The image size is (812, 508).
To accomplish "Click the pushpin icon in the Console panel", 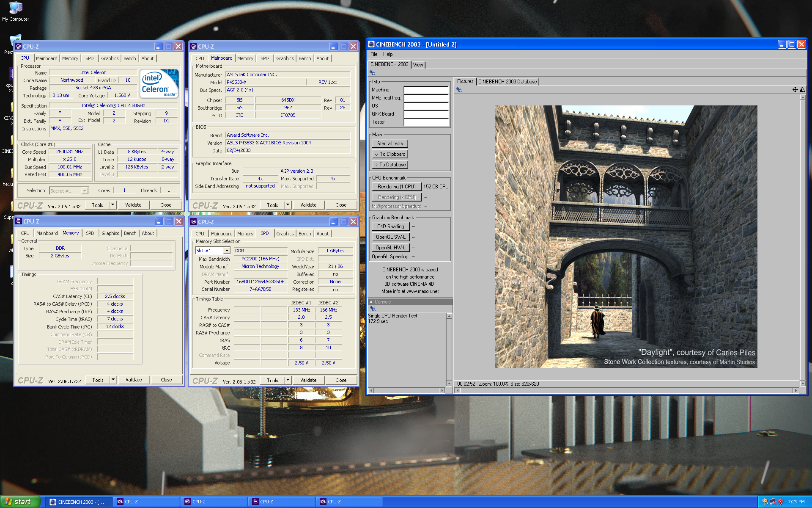I will 373,309.
